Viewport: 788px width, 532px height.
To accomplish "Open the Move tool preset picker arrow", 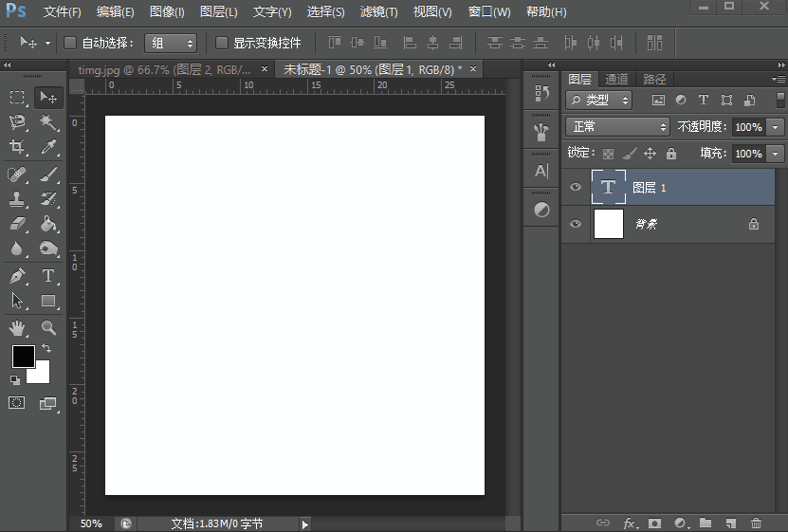I will (47, 44).
